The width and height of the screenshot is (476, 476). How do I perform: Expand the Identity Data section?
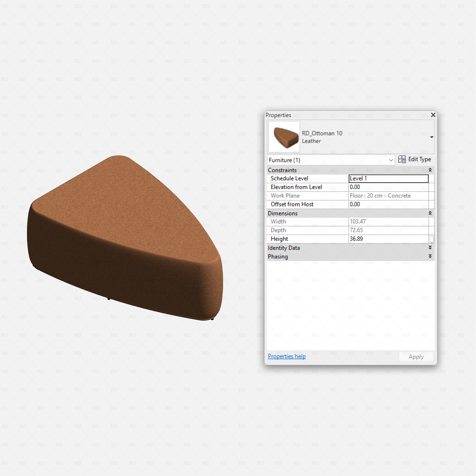coord(430,248)
